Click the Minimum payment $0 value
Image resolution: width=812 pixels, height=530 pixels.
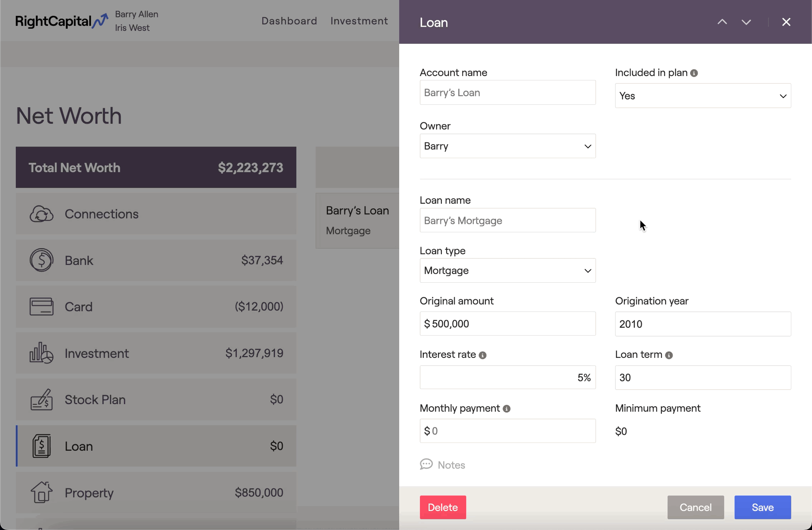pyautogui.click(x=621, y=431)
